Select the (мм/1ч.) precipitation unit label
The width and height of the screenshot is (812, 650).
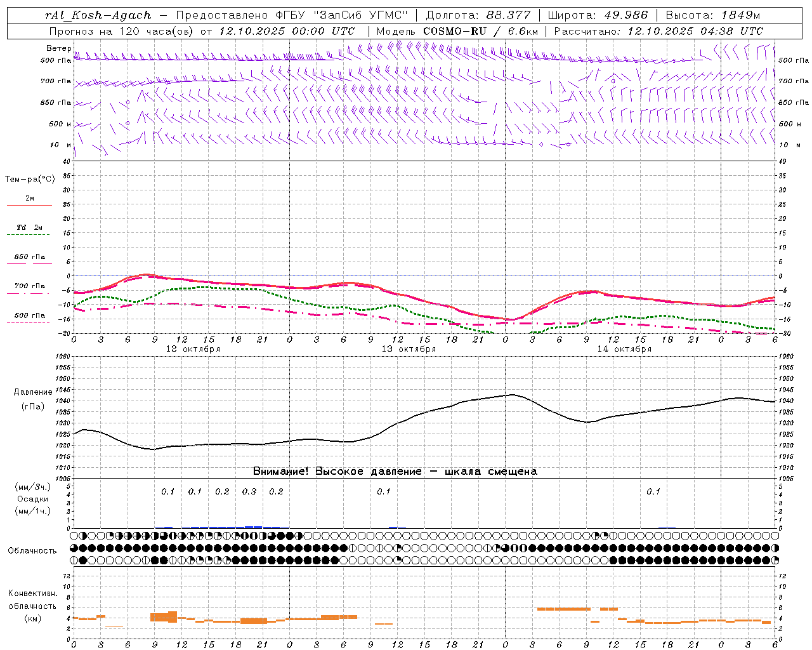tap(33, 511)
